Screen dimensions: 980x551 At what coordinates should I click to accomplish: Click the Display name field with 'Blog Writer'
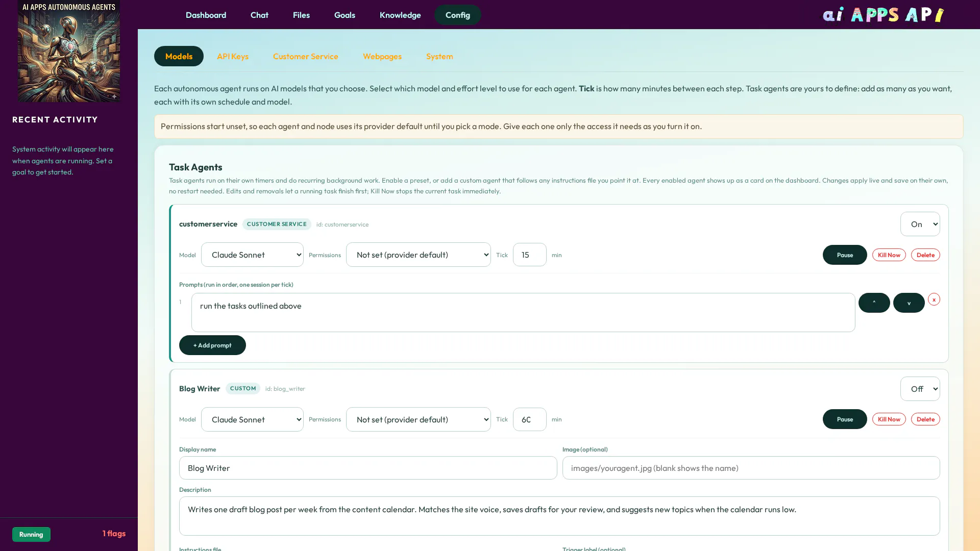click(x=368, y=468)
